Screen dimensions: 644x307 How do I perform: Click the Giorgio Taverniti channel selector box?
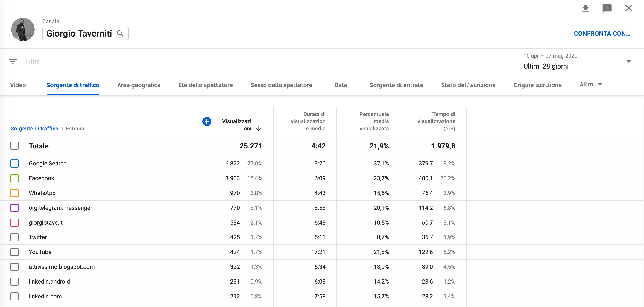(x=85, y=33)
